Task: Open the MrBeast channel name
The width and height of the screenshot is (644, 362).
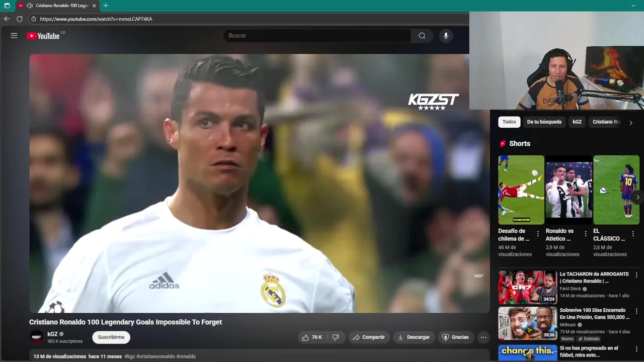Action: click(568, 325)
